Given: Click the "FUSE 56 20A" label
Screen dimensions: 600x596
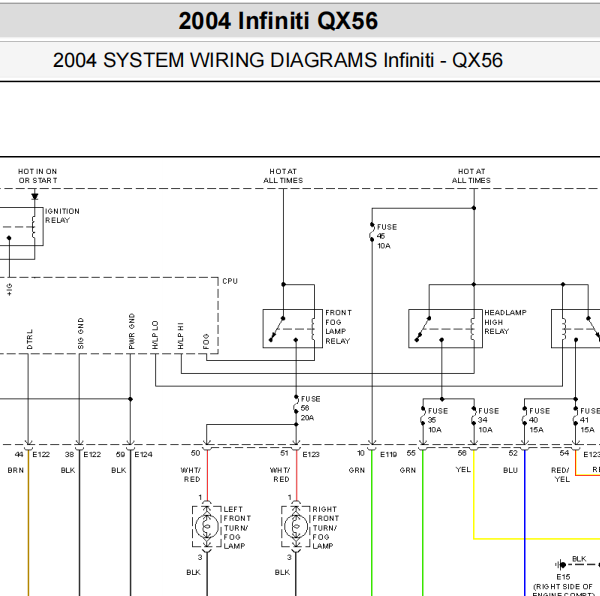Looking at the screenshot, I should 310,409.
